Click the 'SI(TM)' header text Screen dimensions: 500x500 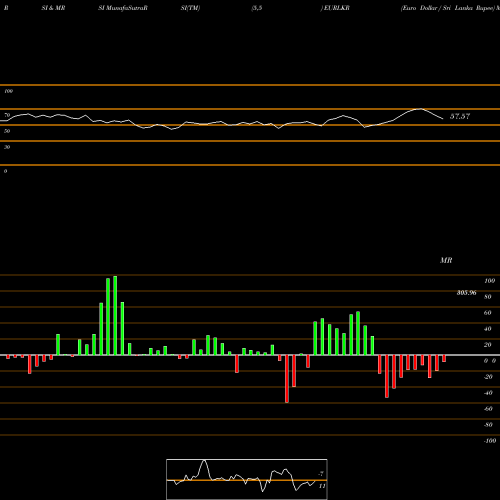tap(190, 8)
